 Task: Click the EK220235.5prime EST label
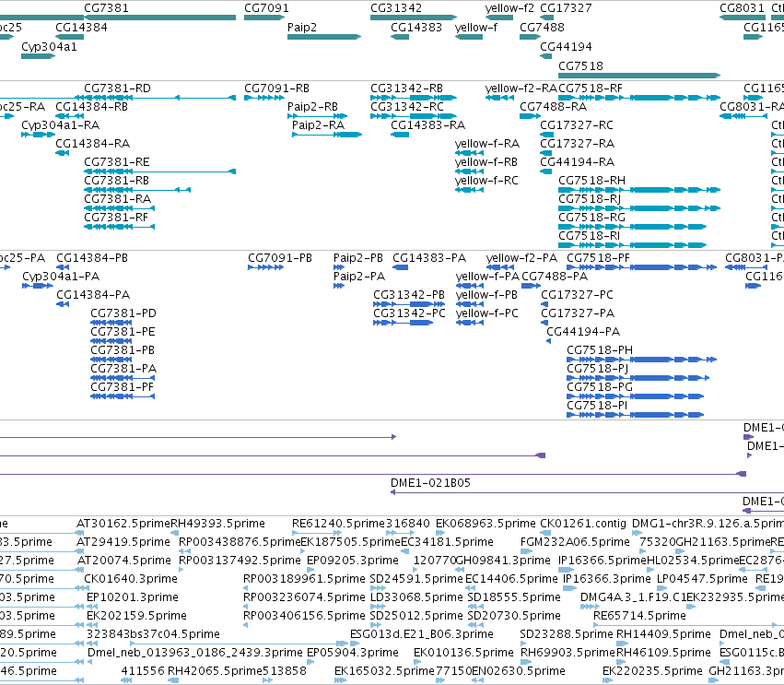tap(652, 671)
